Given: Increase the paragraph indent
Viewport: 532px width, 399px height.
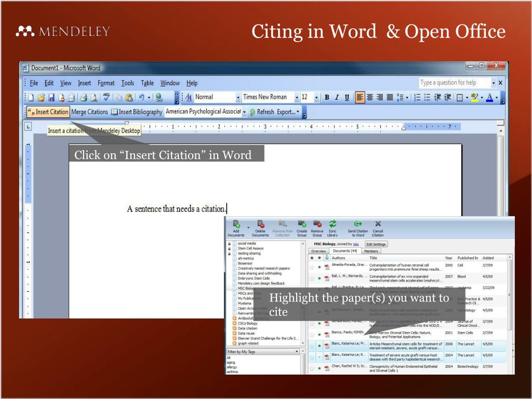Looking at the screenshot, I should tap(448, 98).
